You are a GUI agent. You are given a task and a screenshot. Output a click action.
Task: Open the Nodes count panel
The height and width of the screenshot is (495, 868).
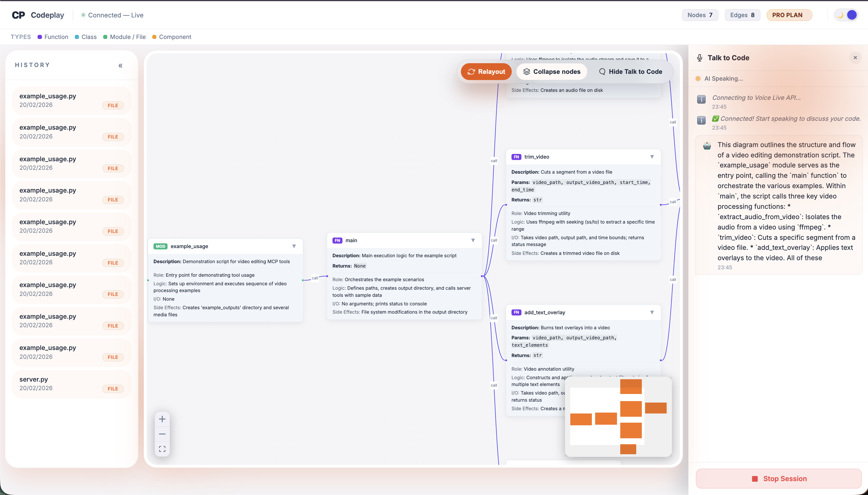699,14
